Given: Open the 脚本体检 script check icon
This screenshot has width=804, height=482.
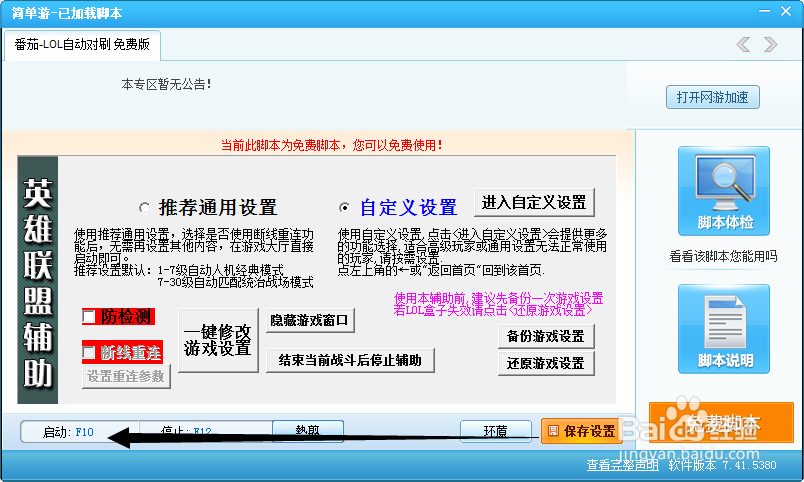Looking at the screenshot, I should click(x=723, y=191).
